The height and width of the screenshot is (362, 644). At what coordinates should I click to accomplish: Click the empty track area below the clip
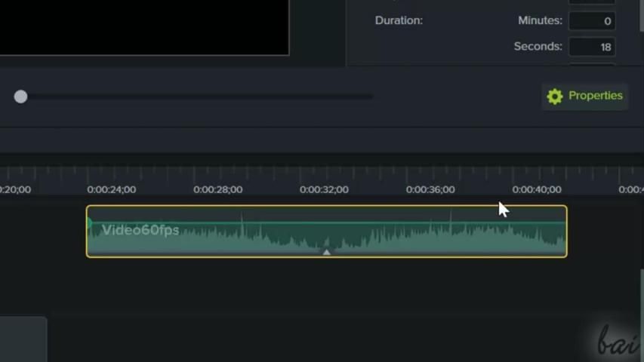[x=325, y=302]
